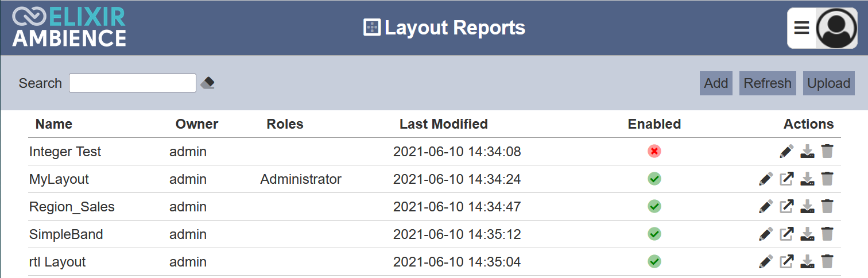Screen dimensions: 868x278
Task: Toggle Region_Sales enabled checkmark
Action: [x=654, y=206]
